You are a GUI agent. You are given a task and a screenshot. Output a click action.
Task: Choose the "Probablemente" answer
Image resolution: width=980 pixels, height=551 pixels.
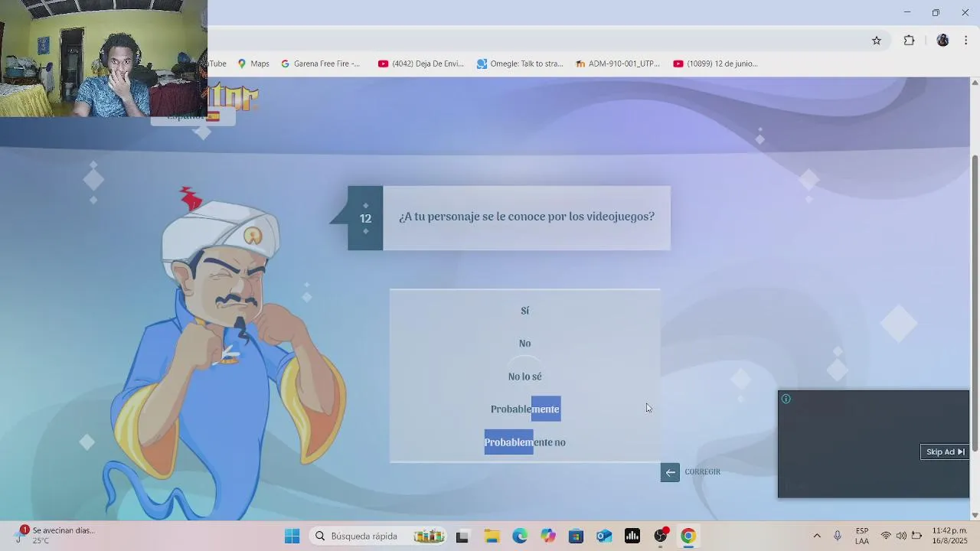[x=525, y=409]
